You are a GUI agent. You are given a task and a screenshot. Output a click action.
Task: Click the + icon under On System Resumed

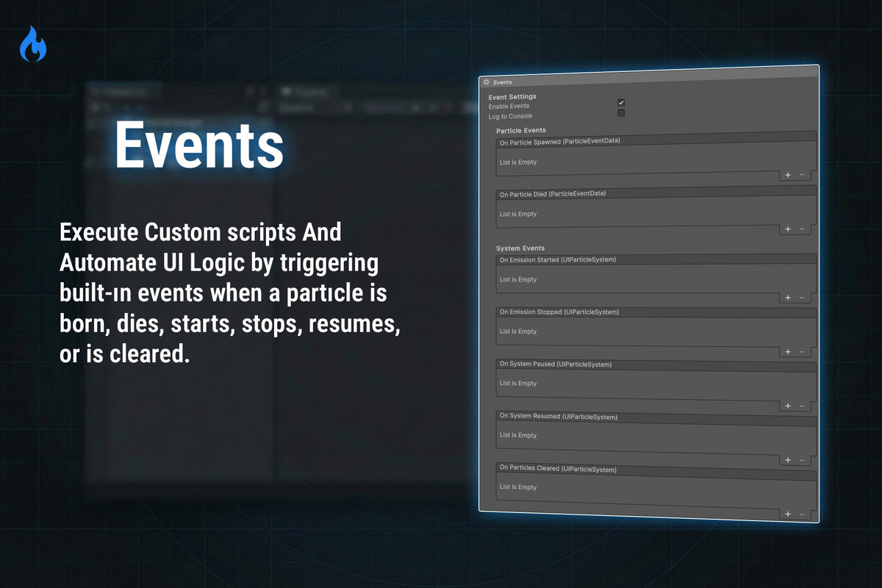point(787,459)
